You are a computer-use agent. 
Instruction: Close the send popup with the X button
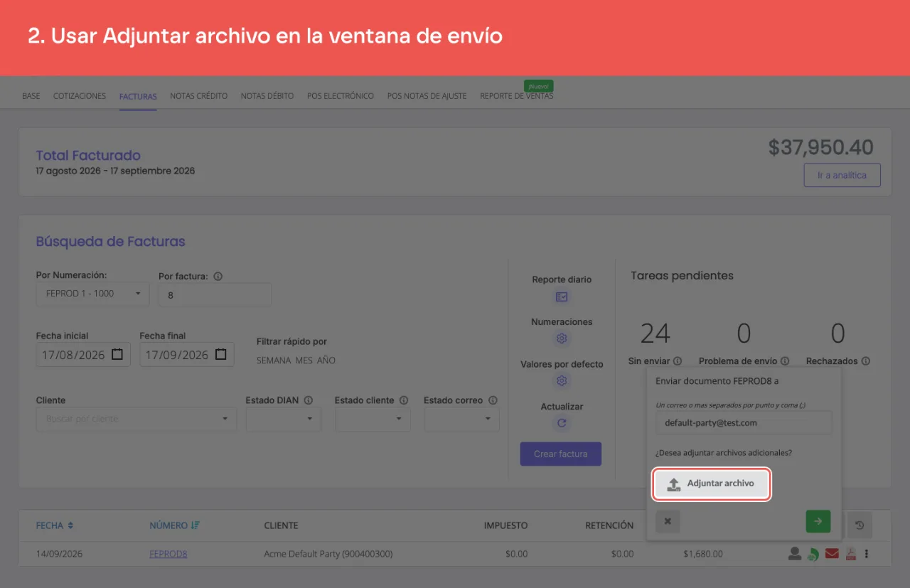click(x=668, y=521)
